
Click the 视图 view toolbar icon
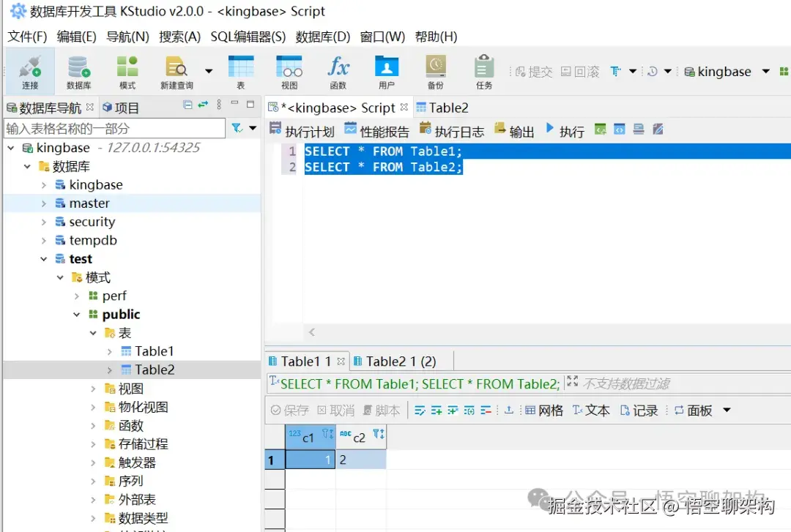[x=289, y=72]
